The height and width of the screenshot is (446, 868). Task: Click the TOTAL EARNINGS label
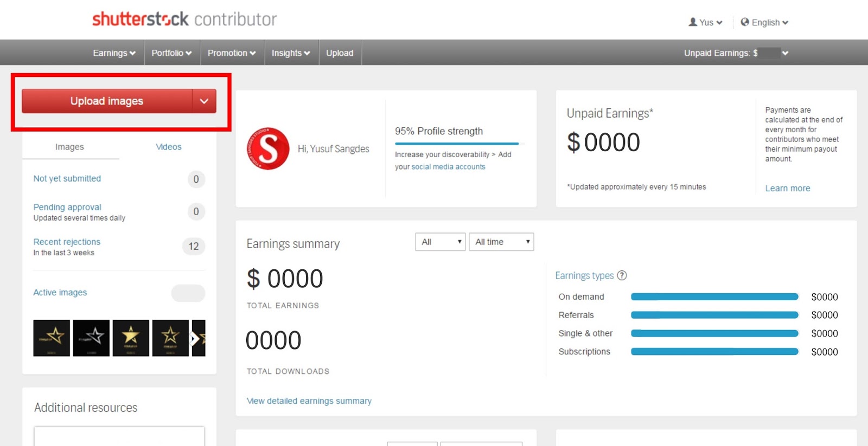tap(283, 306)
